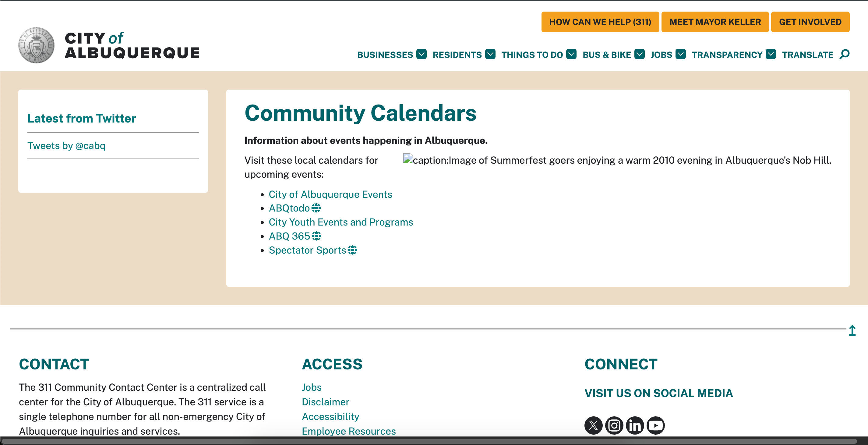Click the search magnifier icon
This screenshot has height=445, width=868.
(x=845, y=54)
